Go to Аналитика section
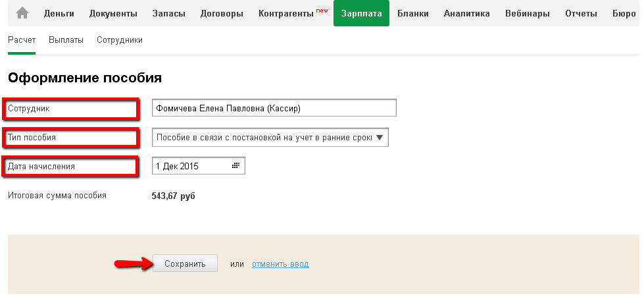644x303 pixels. pos(467,14)
